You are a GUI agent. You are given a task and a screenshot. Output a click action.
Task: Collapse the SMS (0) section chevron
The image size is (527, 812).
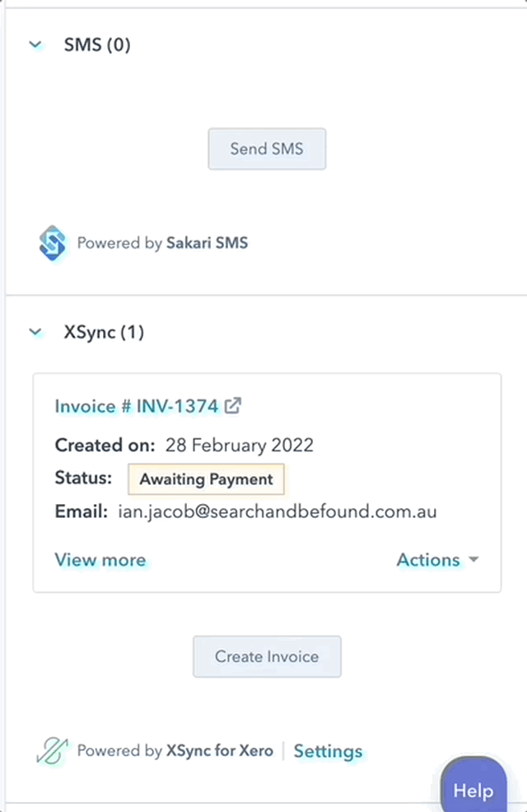[35, 44]
